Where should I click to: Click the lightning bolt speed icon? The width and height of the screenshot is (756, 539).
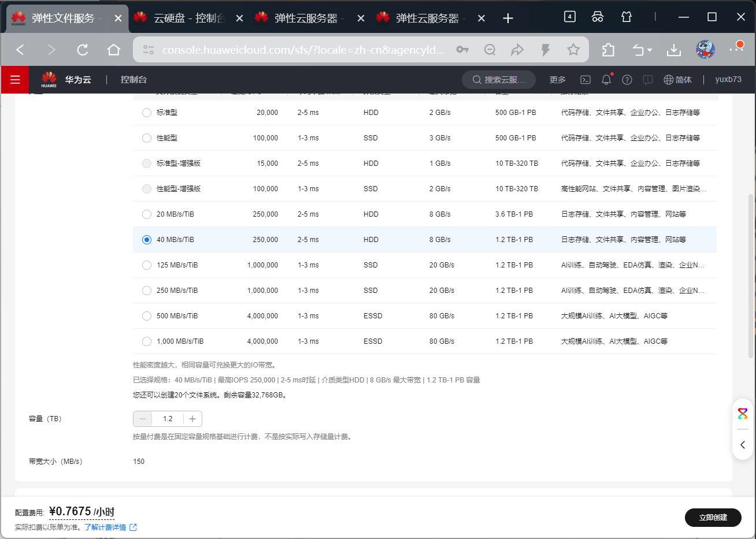tap(545, 50)
